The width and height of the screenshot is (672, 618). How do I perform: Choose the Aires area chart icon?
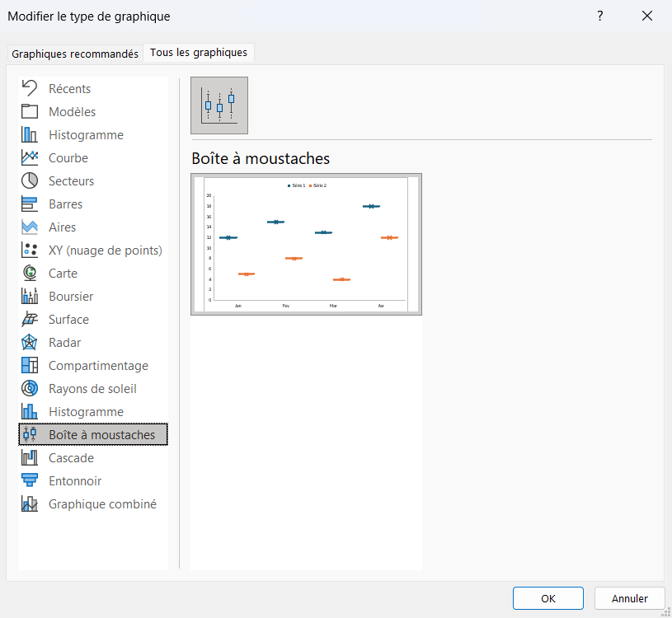click(30, 227)
